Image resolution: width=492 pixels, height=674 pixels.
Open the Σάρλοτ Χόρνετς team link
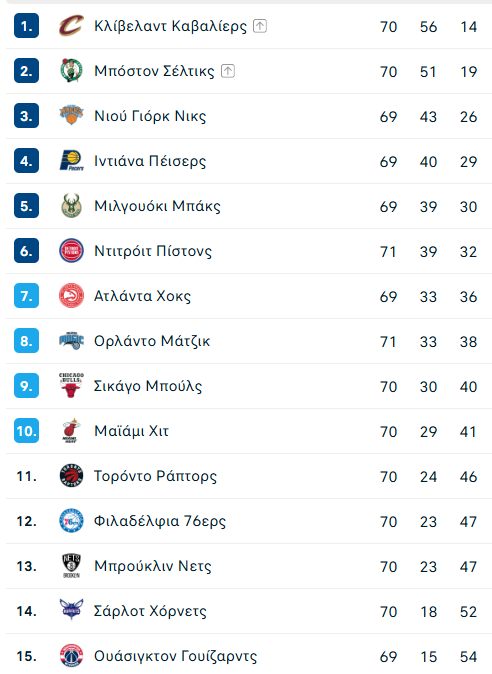coord(150,611)
